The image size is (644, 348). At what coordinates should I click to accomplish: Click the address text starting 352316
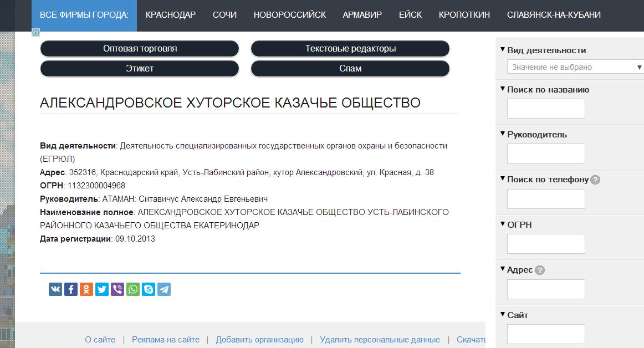[x=252, y=172]
